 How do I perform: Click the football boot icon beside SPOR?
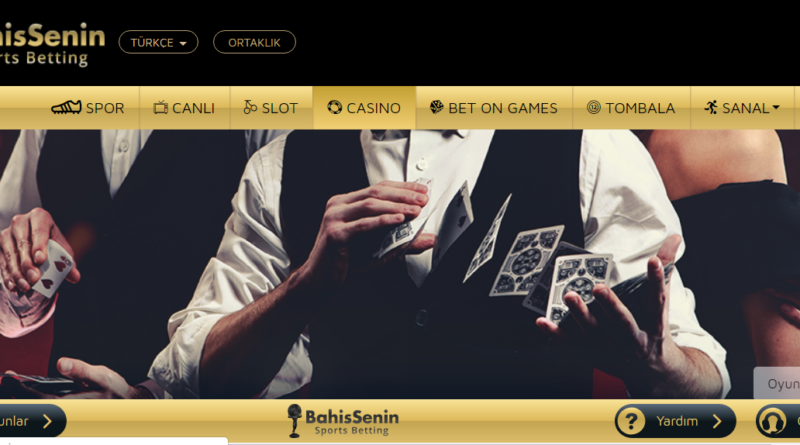click(66, 107)
